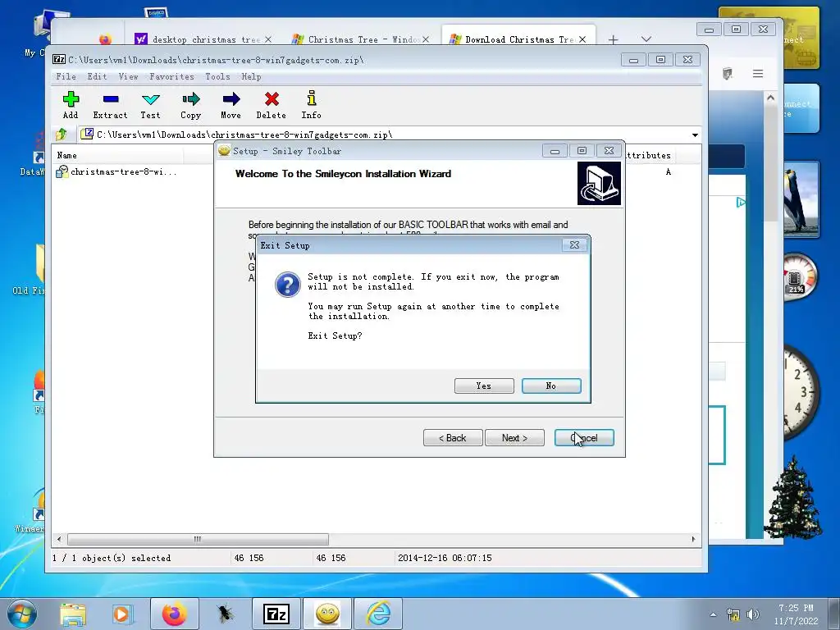The height and width of the screenshot is (630, 840).
Task: Switch to the desktop christmas tree browser tab
Action: pos(203,39)
